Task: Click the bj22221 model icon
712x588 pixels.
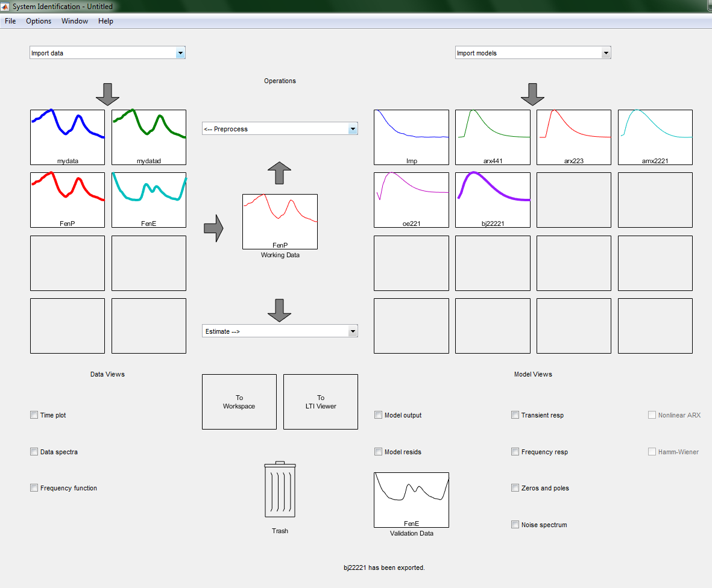Action: click(x=493, y=199)
